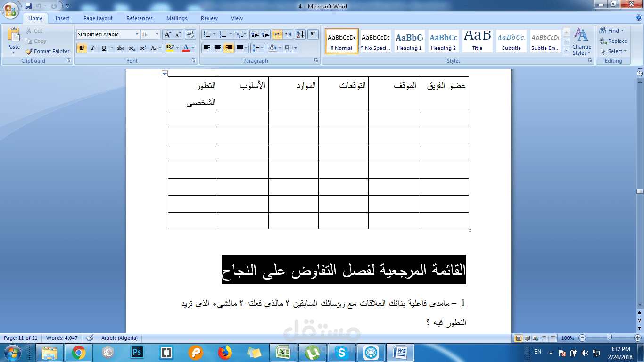Open the Select dropdown

613,51
